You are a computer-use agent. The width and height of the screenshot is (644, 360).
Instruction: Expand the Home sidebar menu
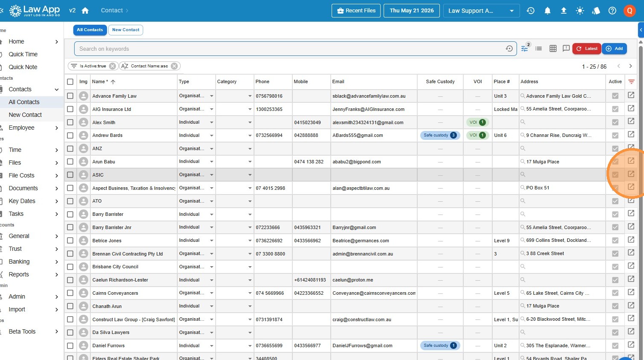coord(57,41)
